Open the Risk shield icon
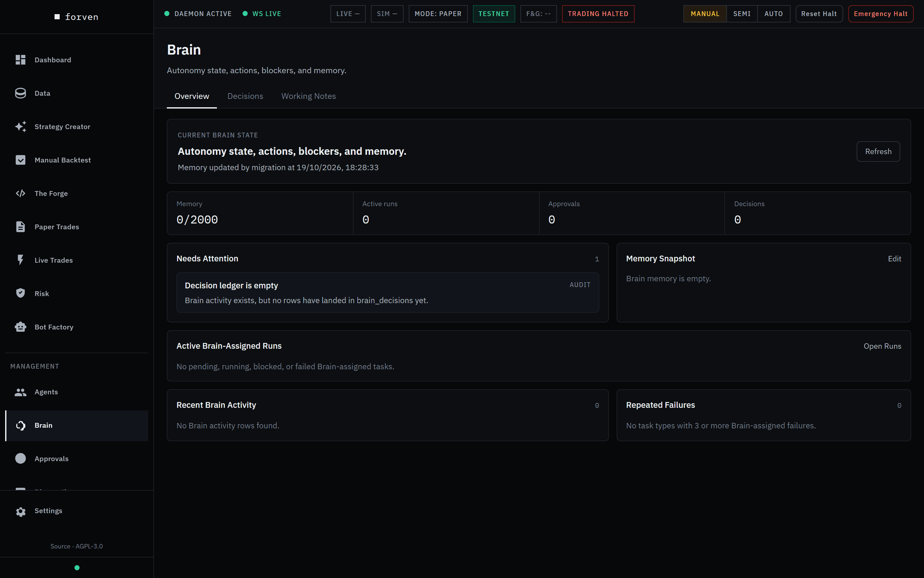The image size is (924, 578). [20, 293]
